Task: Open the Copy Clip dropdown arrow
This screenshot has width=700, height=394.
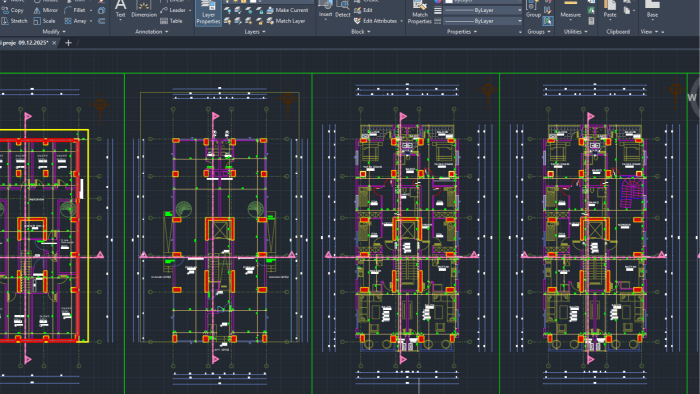Action: 633,11
